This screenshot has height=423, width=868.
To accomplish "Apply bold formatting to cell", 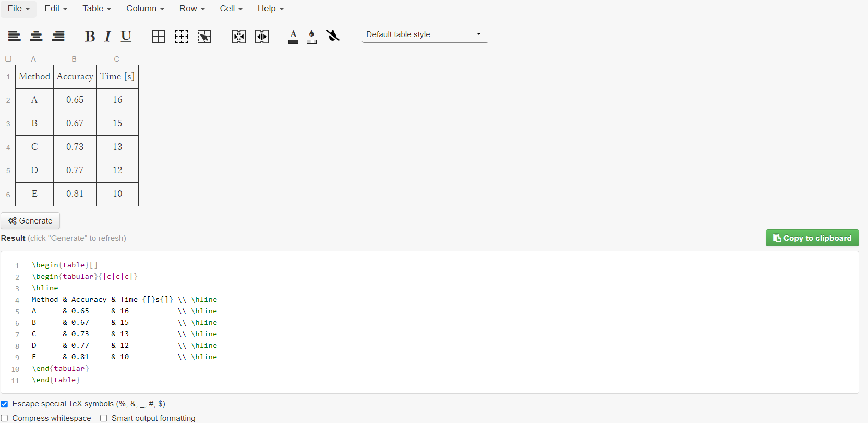I will (x=90, y=36).
